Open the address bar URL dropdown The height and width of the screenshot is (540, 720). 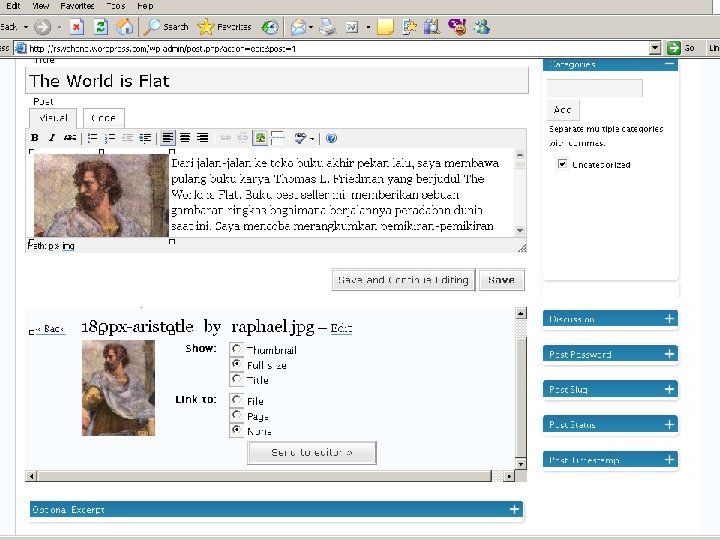pyautogui.click(x=655, y=48)
